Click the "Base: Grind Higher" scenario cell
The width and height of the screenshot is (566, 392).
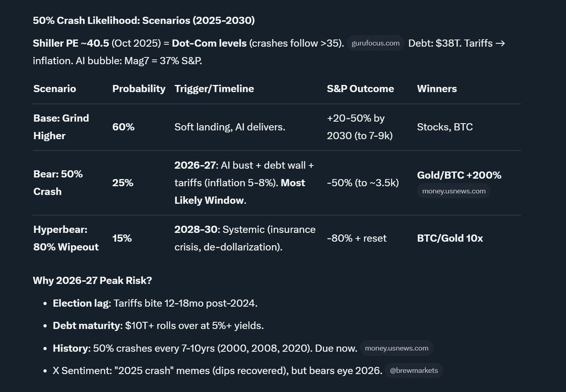point(61,127)
